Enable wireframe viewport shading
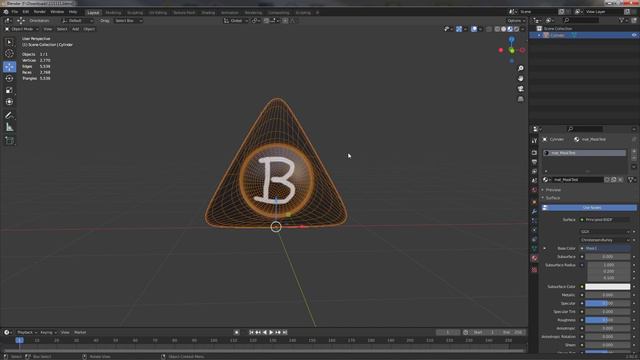Screen dimensions: 640x360 click(x=497, y=29)
